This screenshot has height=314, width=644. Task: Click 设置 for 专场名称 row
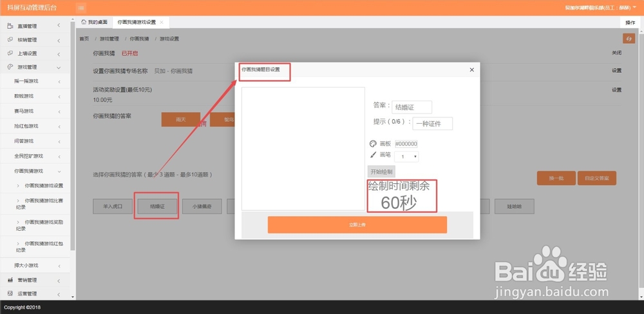[616, 71]
